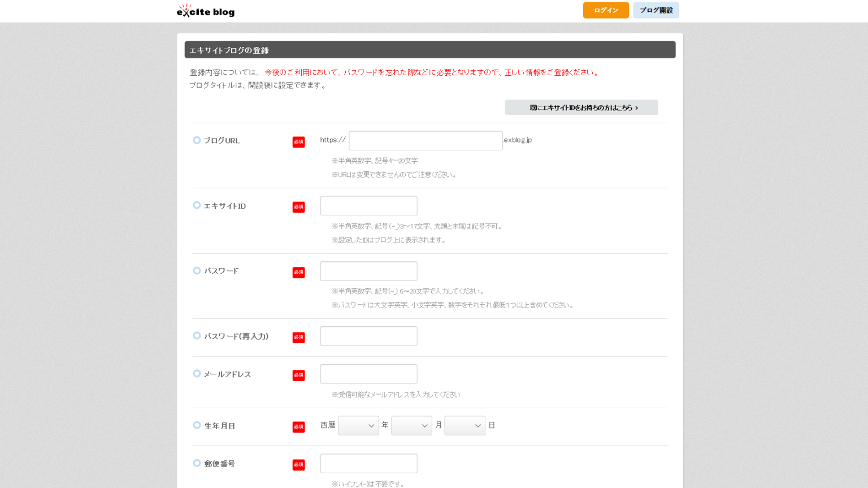Click the red 必須 badge beside ブログURL
The width and height of the screenshot is (868, 488).
pos(298,142)
